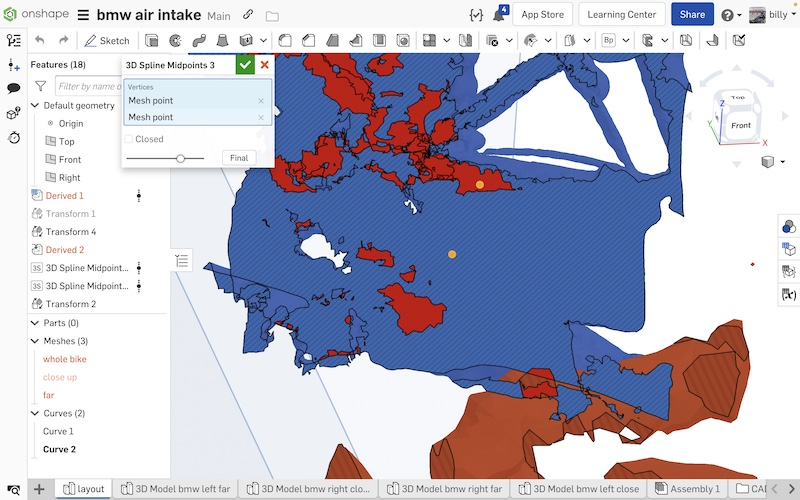This screenshot has width=800, height=500.
Task: Select the Fillet tool
Action: (285, 40)
